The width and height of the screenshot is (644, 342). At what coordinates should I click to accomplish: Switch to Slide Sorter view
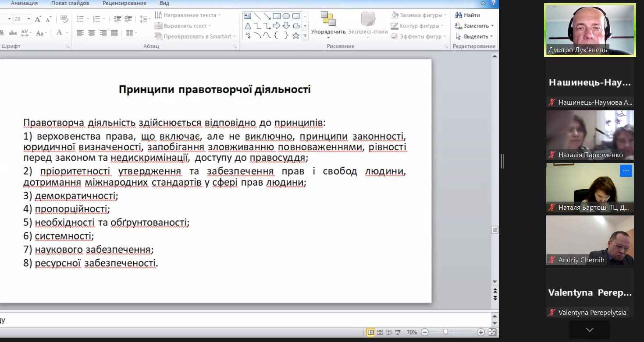[380, 332]
